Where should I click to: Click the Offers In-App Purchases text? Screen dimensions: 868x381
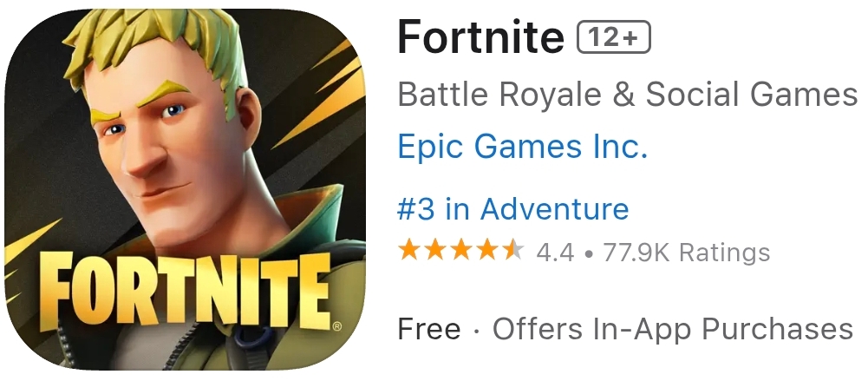(x=673, y=329)
